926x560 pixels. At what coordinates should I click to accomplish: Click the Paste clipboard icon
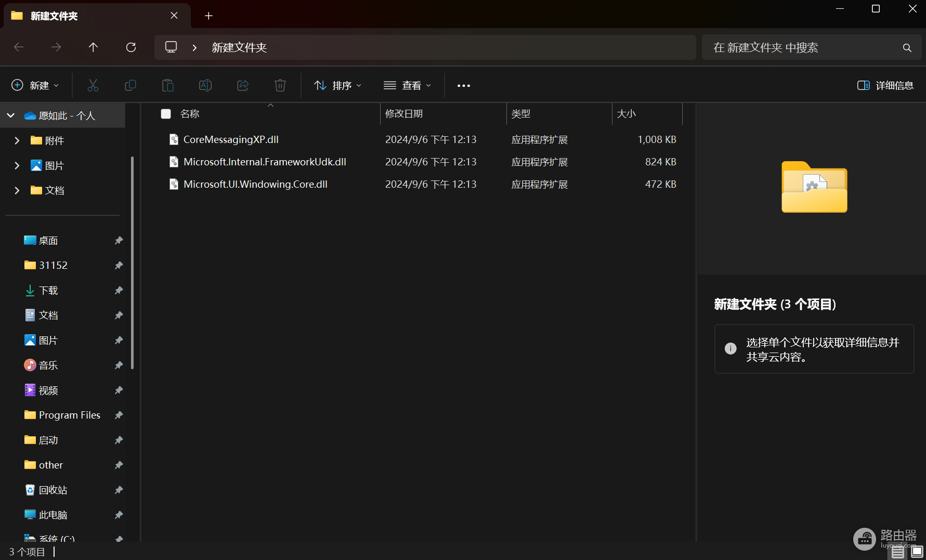click(x=167, y=85)
